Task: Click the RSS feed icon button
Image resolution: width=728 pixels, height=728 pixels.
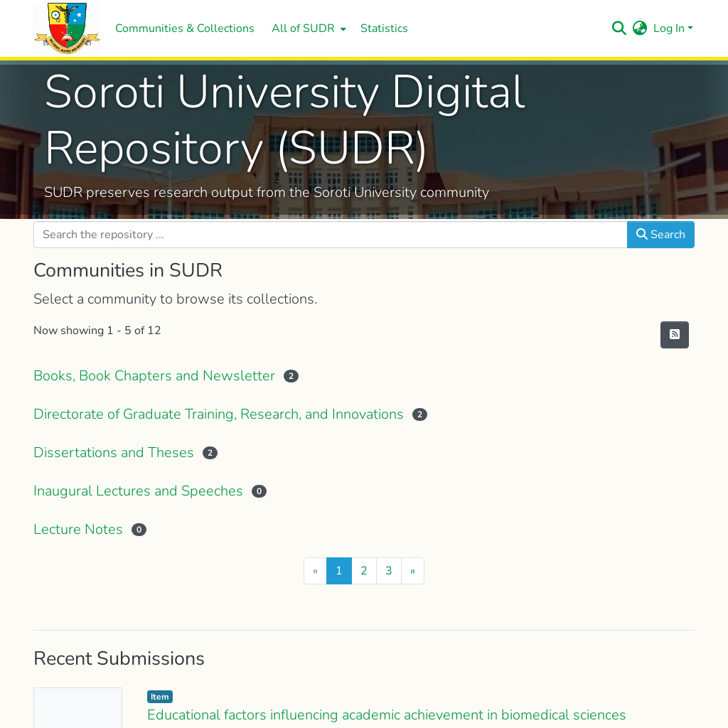Action: [x=674, y=335]
